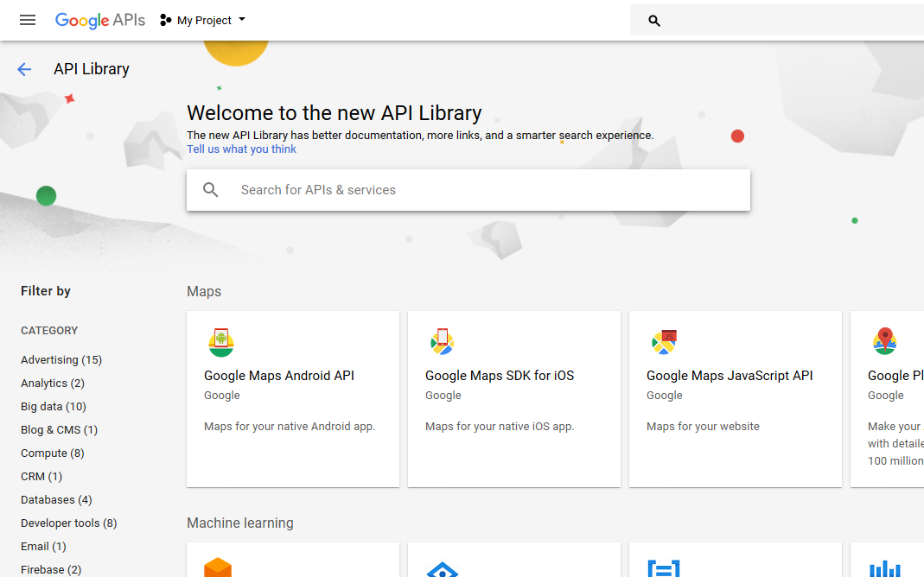
Task: Click Maps for your native Android app text
Action: point(290,427)
